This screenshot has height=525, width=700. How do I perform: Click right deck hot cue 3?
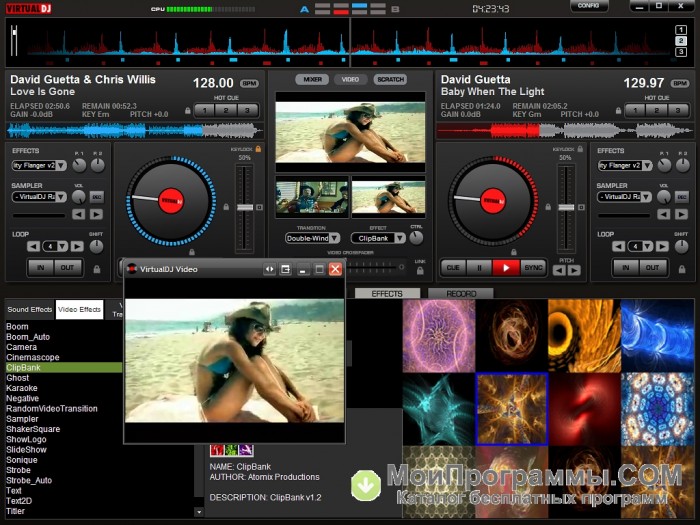coord(678,110)
